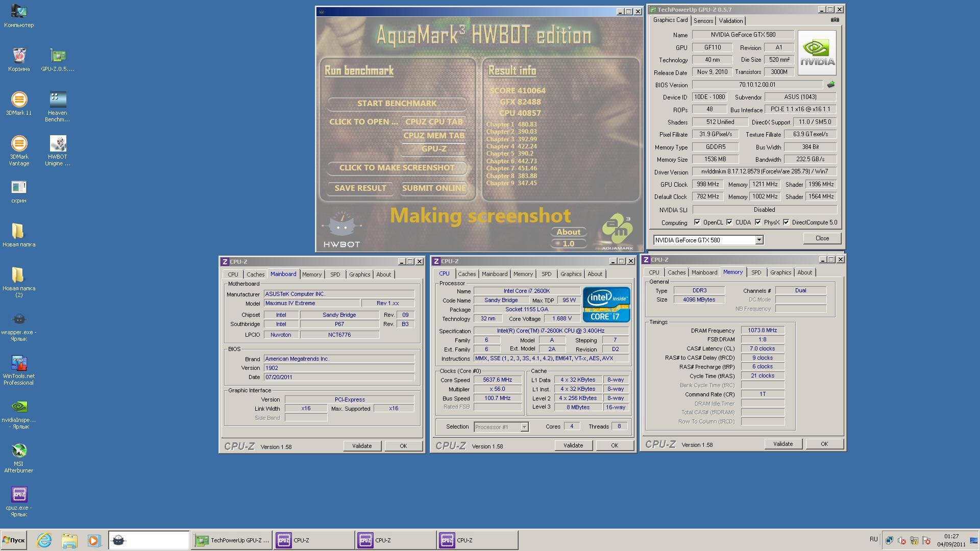Open WinTools.net Professional shortcut

[x=19, y=370]
